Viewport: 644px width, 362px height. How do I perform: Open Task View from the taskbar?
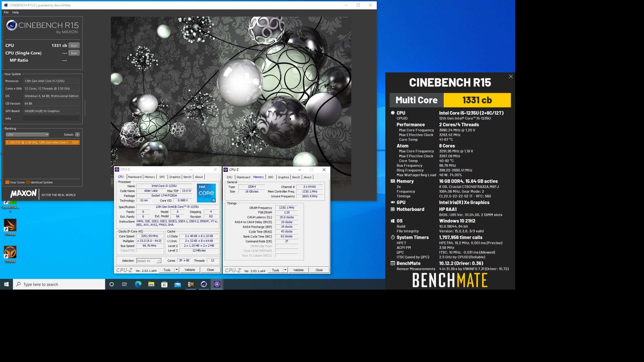125,284
